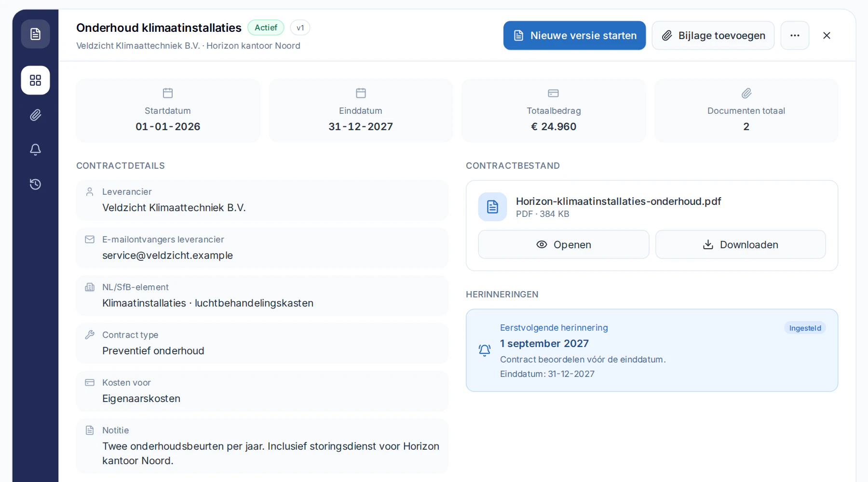868x482 pixels.
Task: Open attachments via sidebar paperclip icon
Action: coord(35,115)
